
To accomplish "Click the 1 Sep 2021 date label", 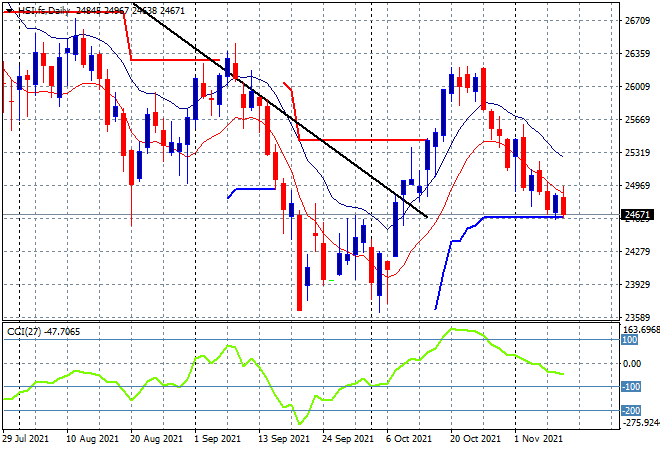I will pyautogui.click(x=217, y=439).
